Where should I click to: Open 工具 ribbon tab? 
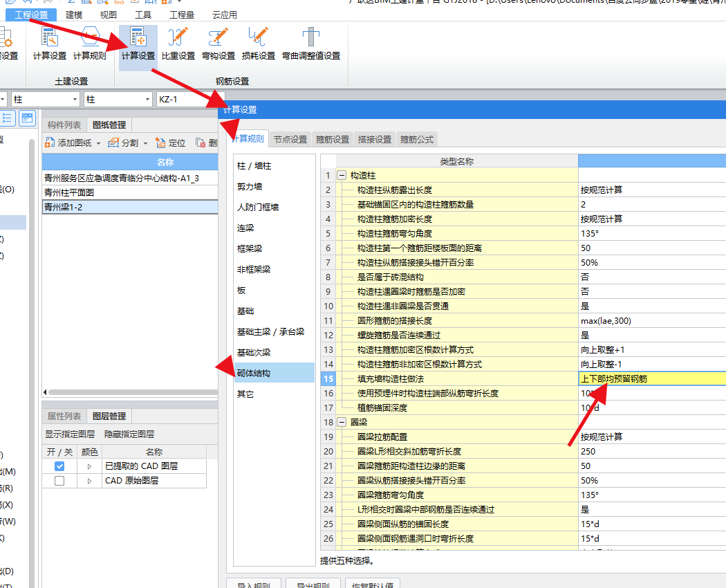point(143,15)
